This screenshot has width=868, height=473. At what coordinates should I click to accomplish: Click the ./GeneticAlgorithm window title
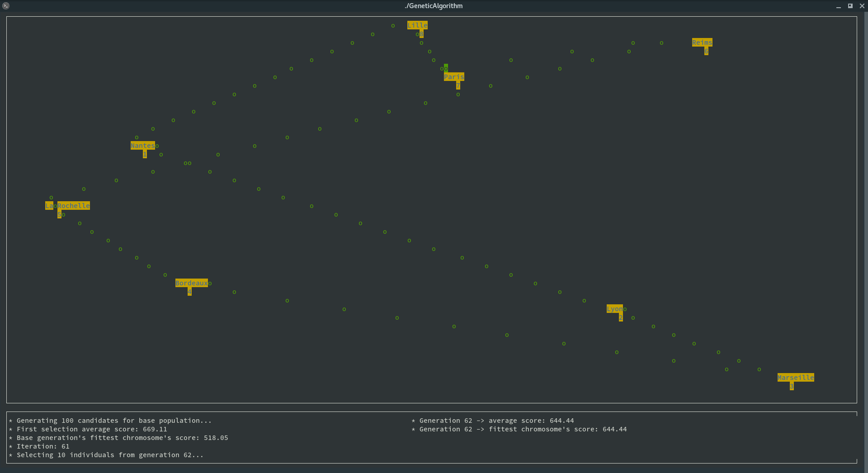434,6
